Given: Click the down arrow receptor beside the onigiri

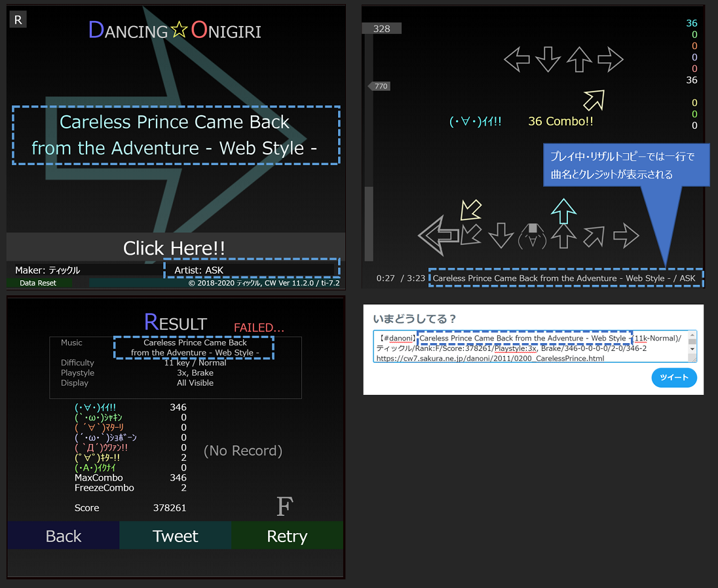Looking at the screenshot, I should click(501, 236).
